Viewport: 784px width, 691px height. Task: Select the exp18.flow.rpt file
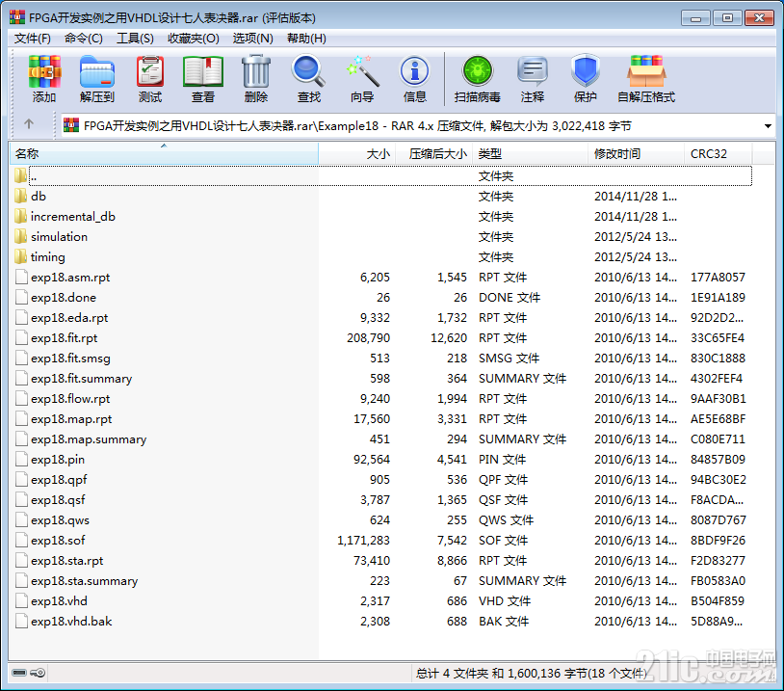(x=70, y=399)
